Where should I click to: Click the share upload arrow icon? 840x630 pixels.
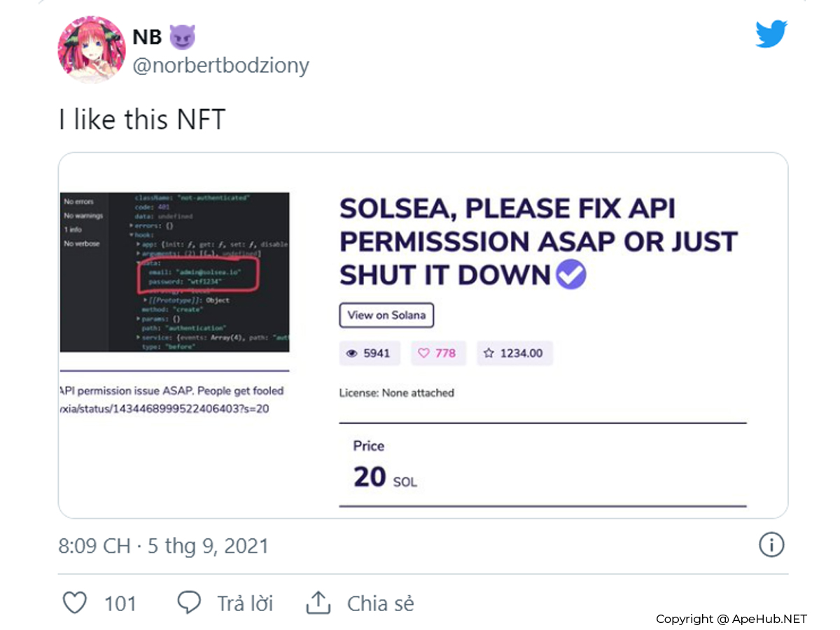tap(318, 603)
